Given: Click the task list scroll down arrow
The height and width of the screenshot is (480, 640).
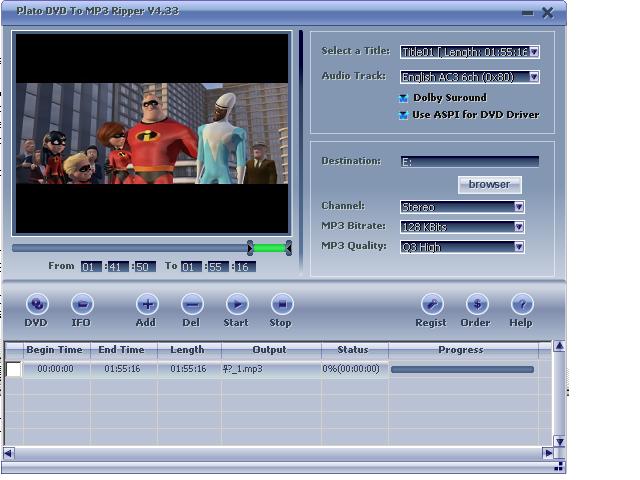Looking at the screenshot, I should pyautogui.click(x=560, y=442).
